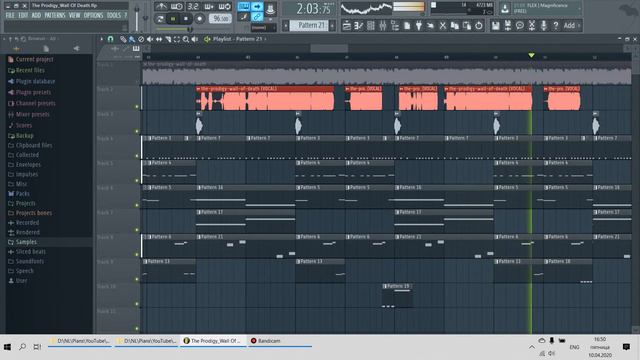This screenshot has height=360, width=640.
Task: Click the Add button in toolbar
Action: click(x=569, y=26)
